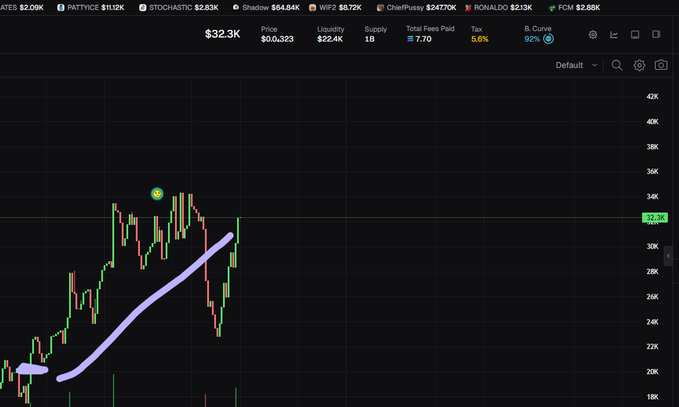Viewport: 679px width, 407px height.
Task: Click the 18K price axis label
Action: point(652,397)
